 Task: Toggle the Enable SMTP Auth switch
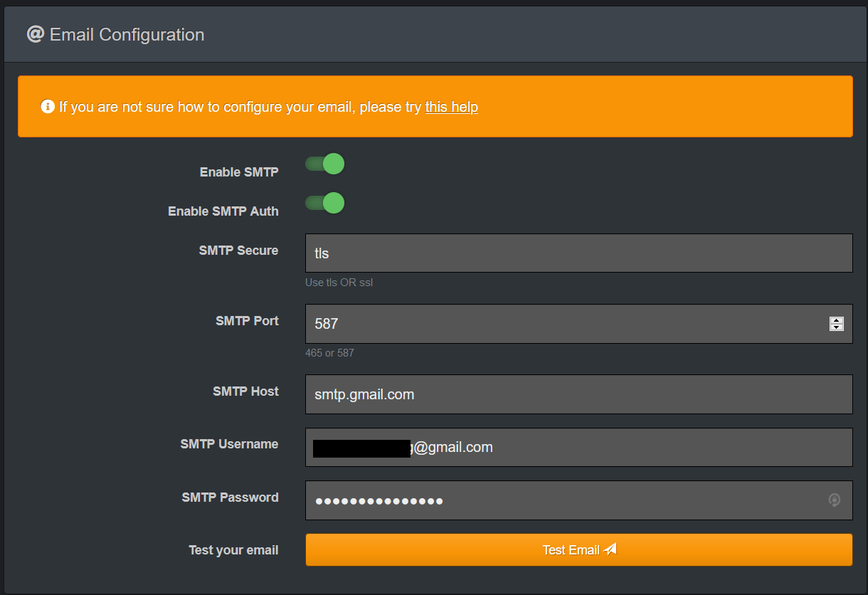point(324,203)
